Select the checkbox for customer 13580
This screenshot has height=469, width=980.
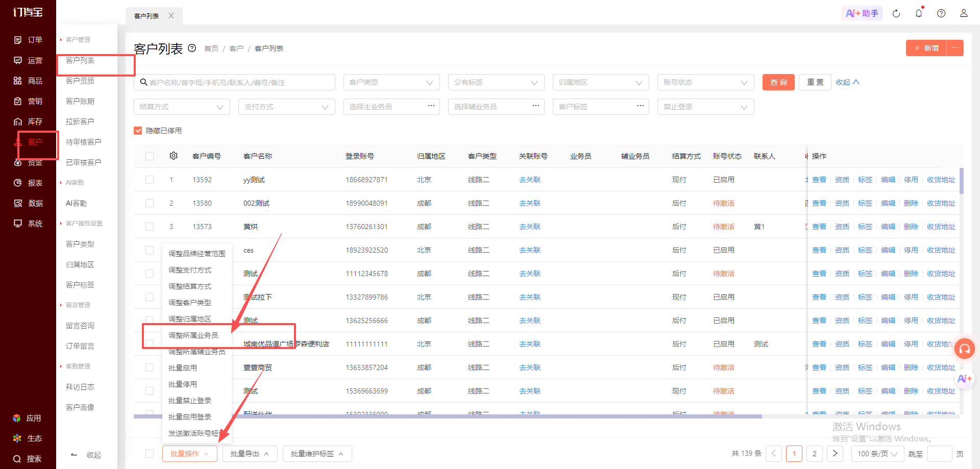pos(150,203)
